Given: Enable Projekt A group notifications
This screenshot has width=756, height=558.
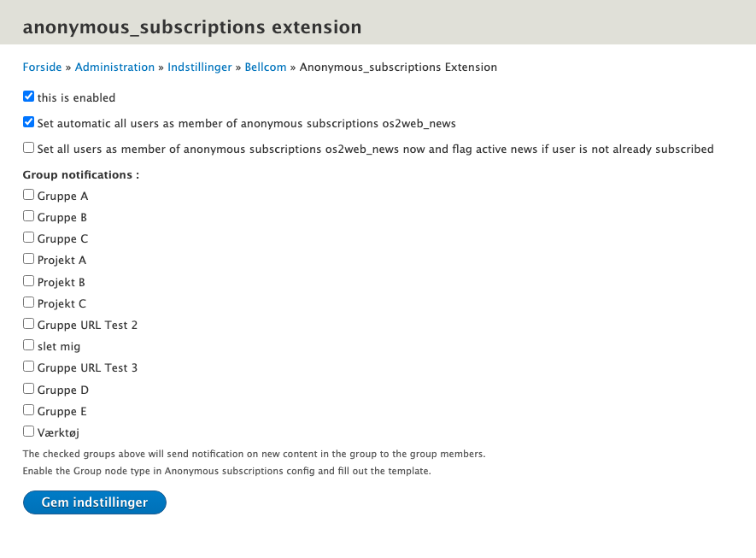Looking at the screenshot, I should coord(28,258).
